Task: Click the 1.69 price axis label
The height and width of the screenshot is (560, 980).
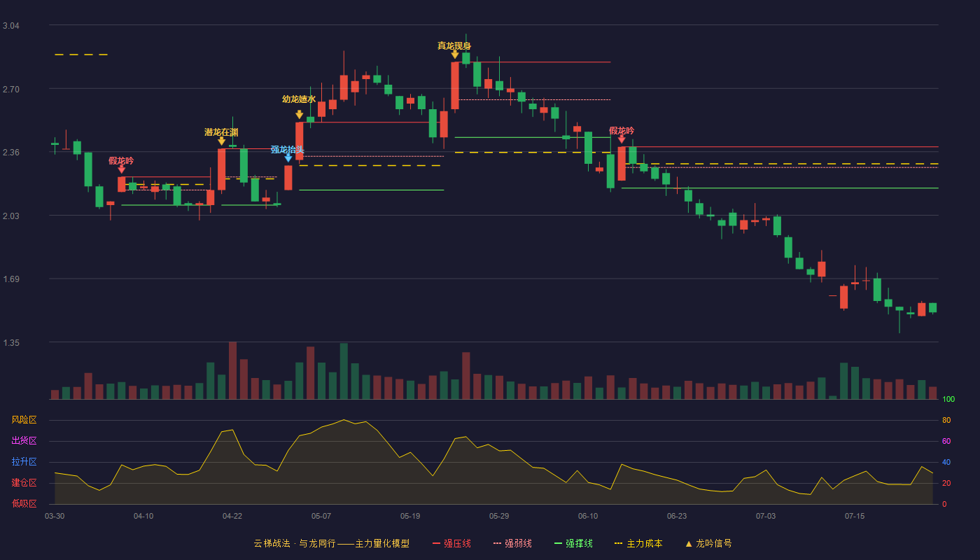Action: point(11,279)
